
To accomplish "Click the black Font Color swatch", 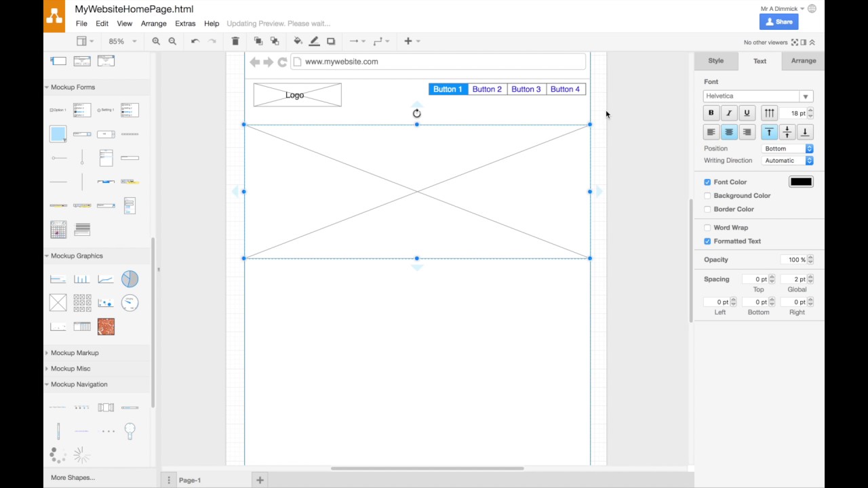I will pyautogui.click(x=801, y=182).
